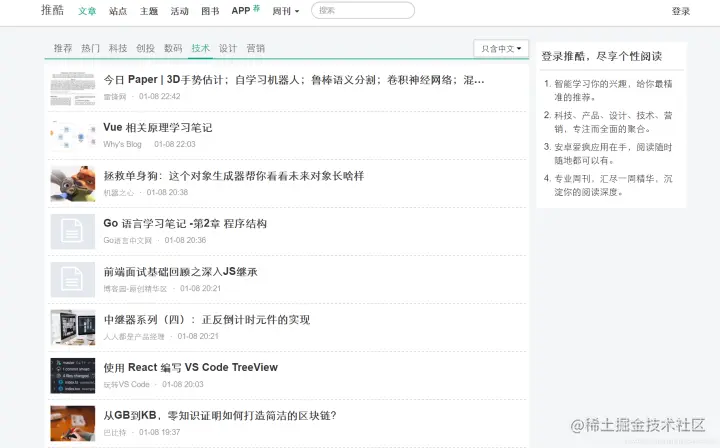Click the 登录推酷，尽享个性阅读 heading
The height and width of the screenshot is (448, 720).
point(602,56)
